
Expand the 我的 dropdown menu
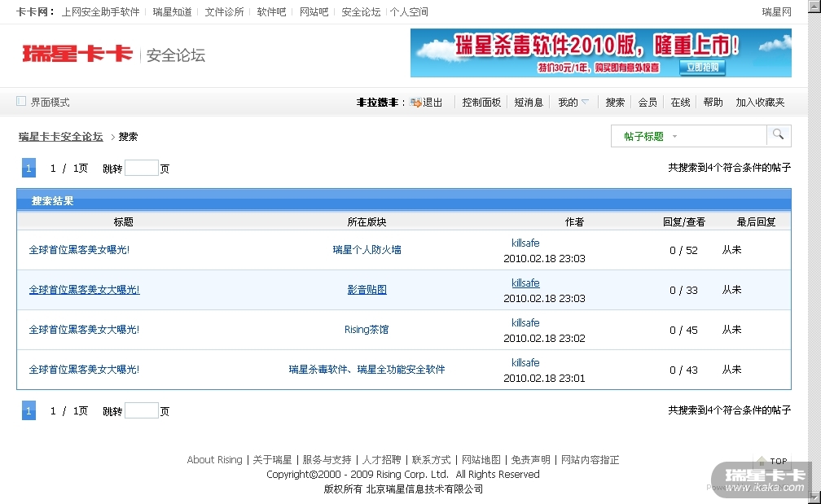point(573,103)
